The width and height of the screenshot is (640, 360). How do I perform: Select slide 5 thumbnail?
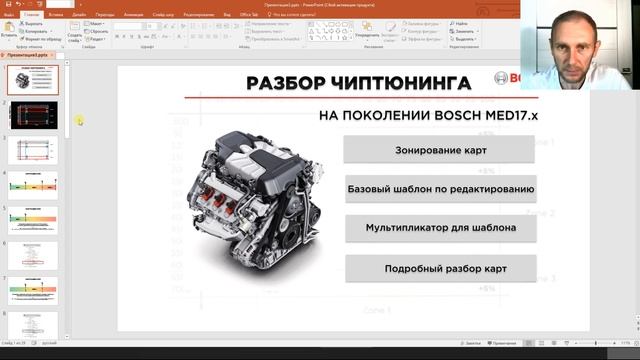[x=33, y=221]
